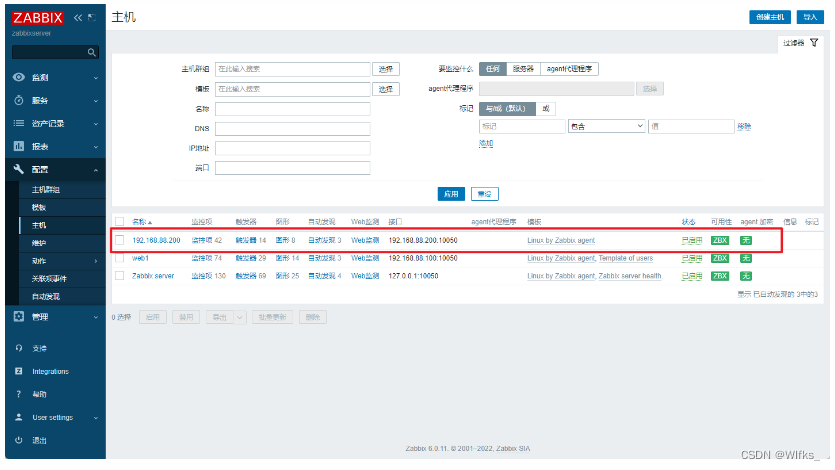Expand the User settings chevron

[96, 418]
